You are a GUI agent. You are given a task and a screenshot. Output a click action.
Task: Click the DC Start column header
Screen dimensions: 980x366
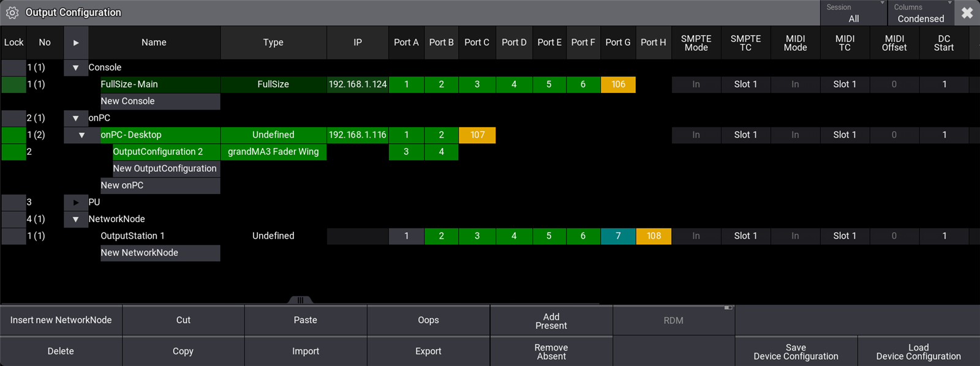[944, 43]
